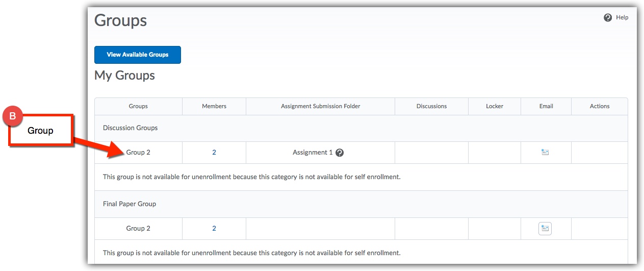Click the help icon beside Assignment 1
644x271 pixels.
340,153
